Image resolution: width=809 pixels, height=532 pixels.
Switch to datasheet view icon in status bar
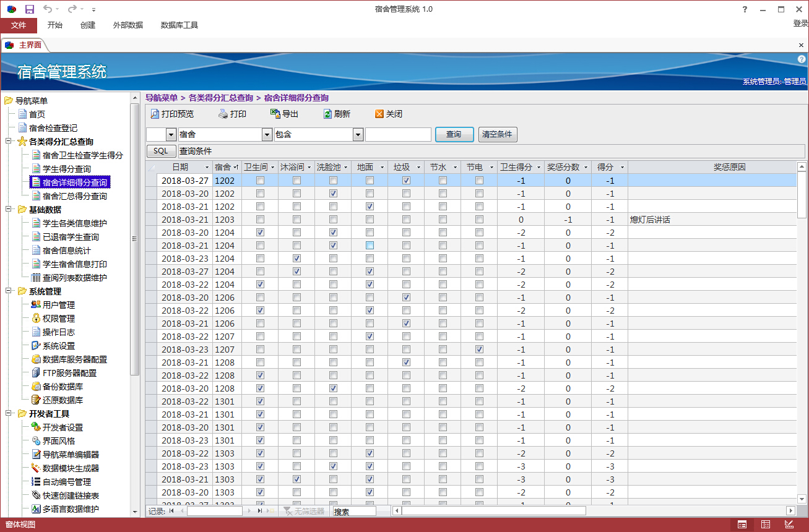(x=766, y=525)
